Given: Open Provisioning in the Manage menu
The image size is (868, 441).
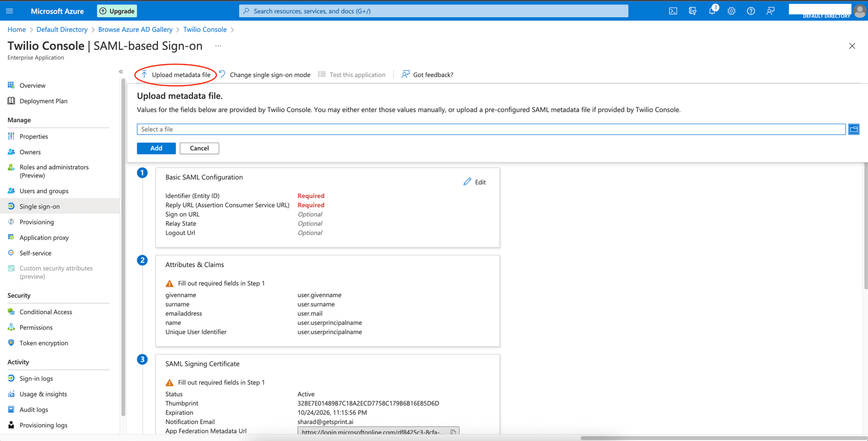Looking at the screenshot, I should [36, 222].
